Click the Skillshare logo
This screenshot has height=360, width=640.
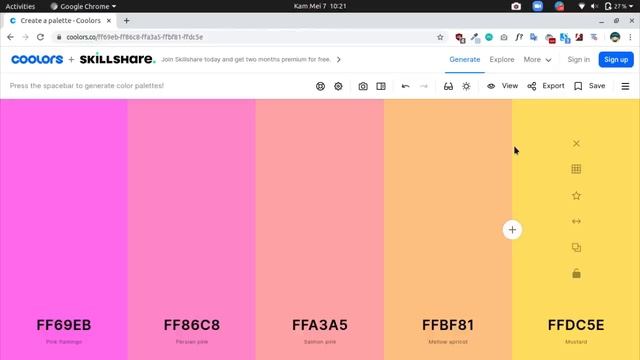(x=118, y=59)
